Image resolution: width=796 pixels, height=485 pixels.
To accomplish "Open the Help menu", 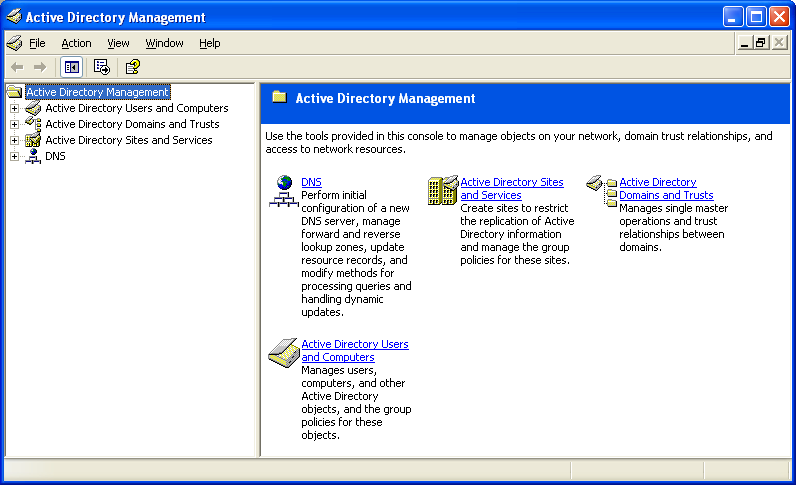I will tap(210, 43).
